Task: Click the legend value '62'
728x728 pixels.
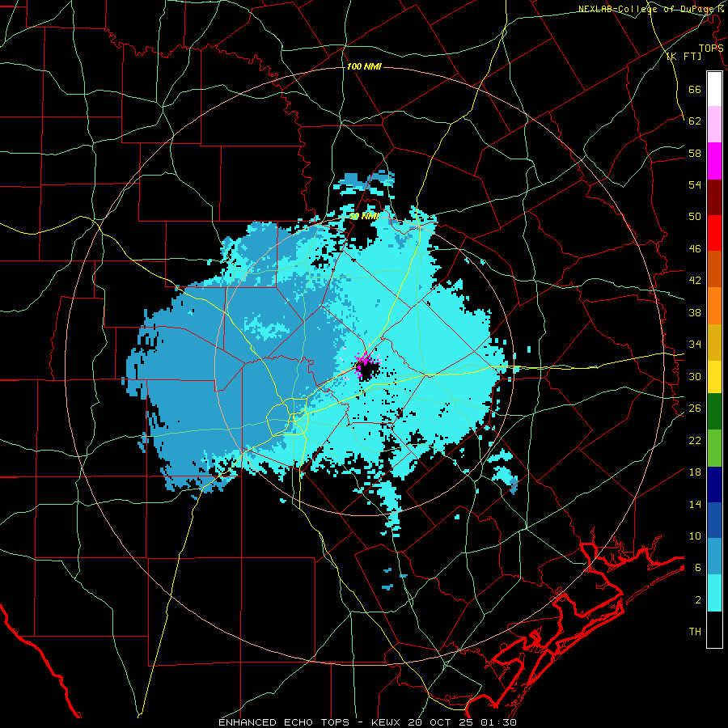Action: click(x=695, y=121)
